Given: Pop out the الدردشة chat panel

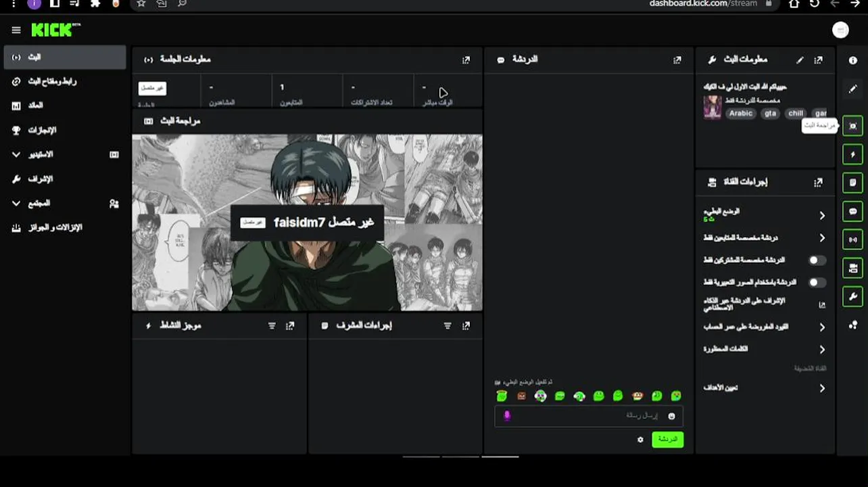Looking at the screenshot, I should pyautogui.click(x=677, y=60).
